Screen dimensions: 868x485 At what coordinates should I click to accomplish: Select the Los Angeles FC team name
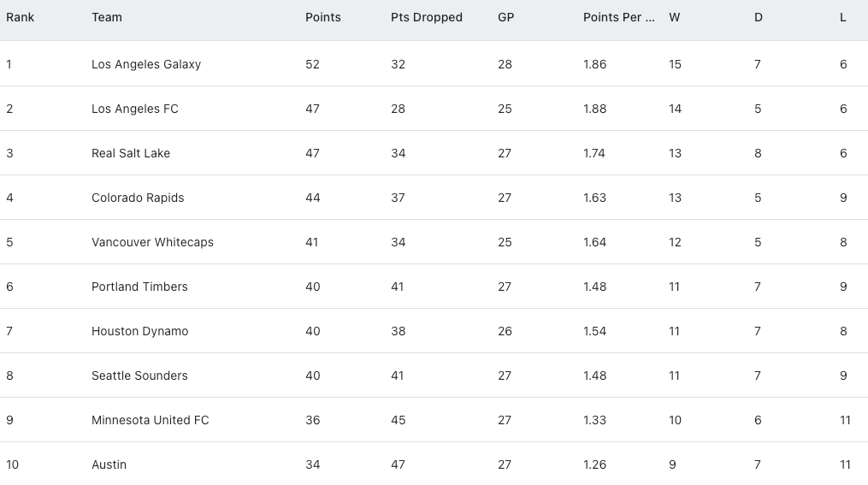click(135, 109)
